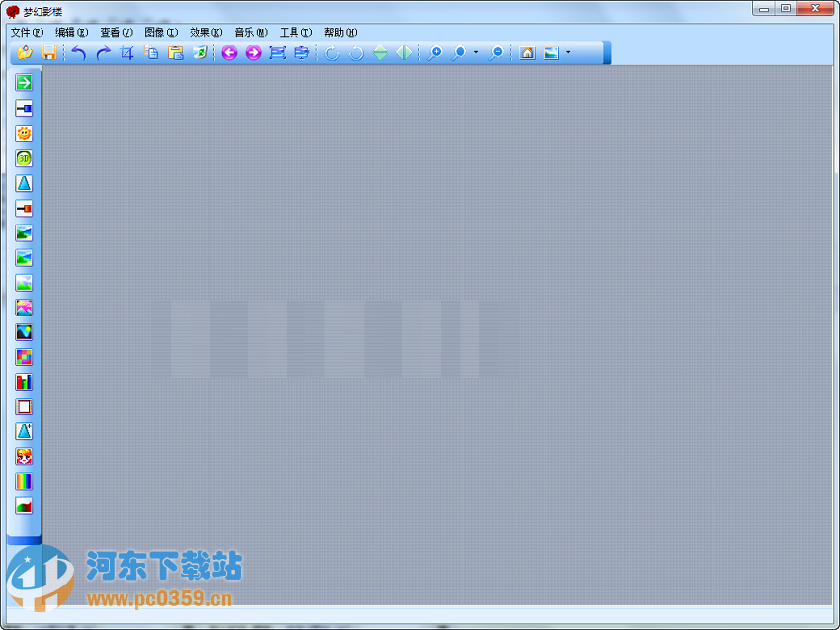Click the house icon in toolbar

click(x=527, y=52)
